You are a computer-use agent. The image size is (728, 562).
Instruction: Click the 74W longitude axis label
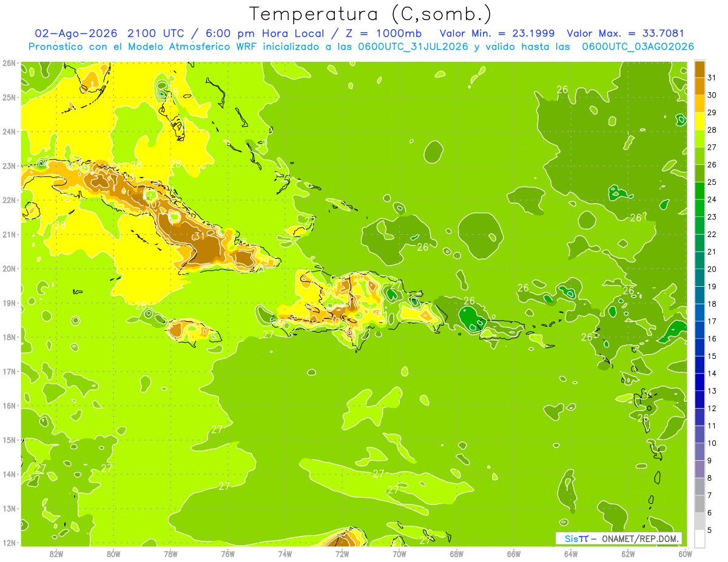point(285,554)
